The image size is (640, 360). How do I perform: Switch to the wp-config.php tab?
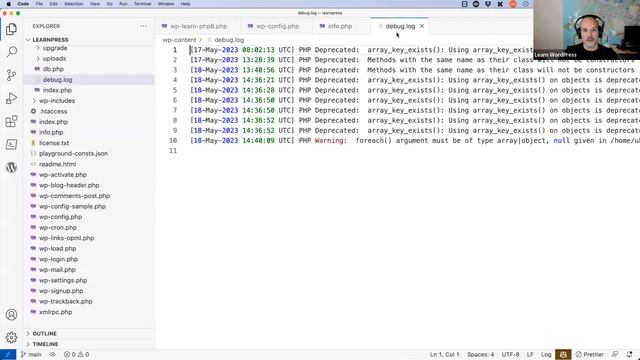(x=277, y=26)
